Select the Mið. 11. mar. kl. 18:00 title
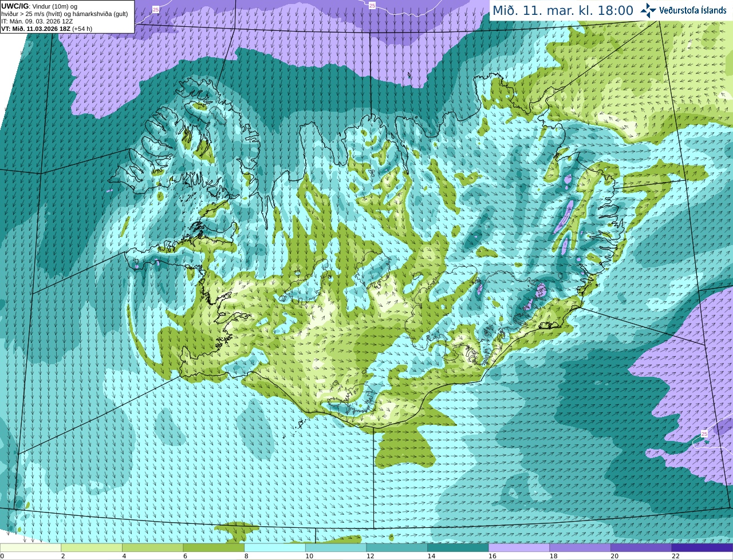The image size is (733, 560). [563, 11]
